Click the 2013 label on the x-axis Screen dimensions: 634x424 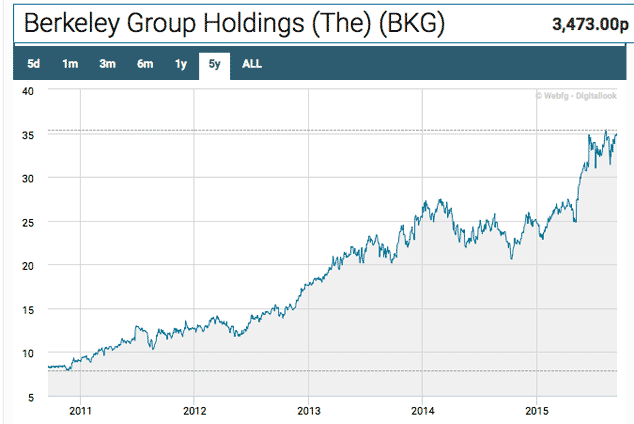[309, 410]
